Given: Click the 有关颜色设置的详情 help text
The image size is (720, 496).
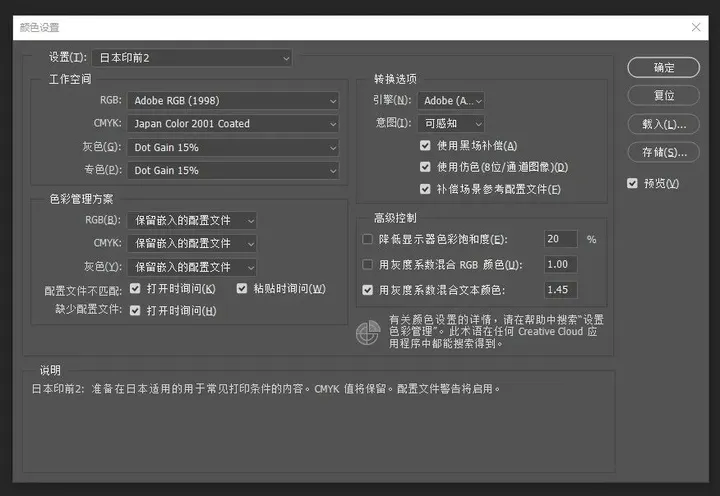Looking at the screenshot, I should (x=496, y=331).
